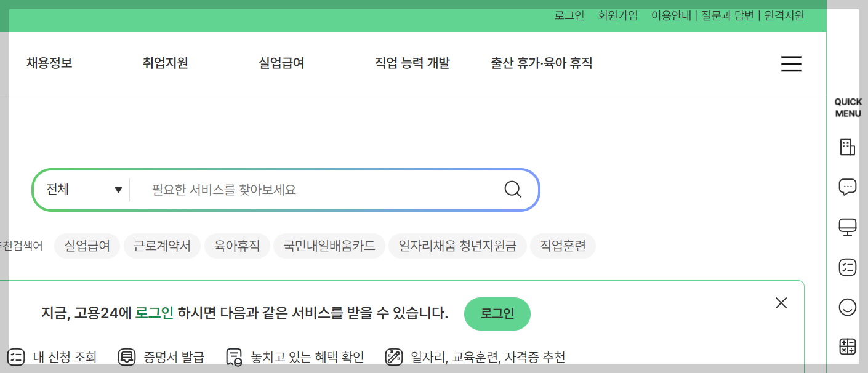Open the 질문과 답변 link
Viewport: 868px width, 373px height.
click(728, 16)
